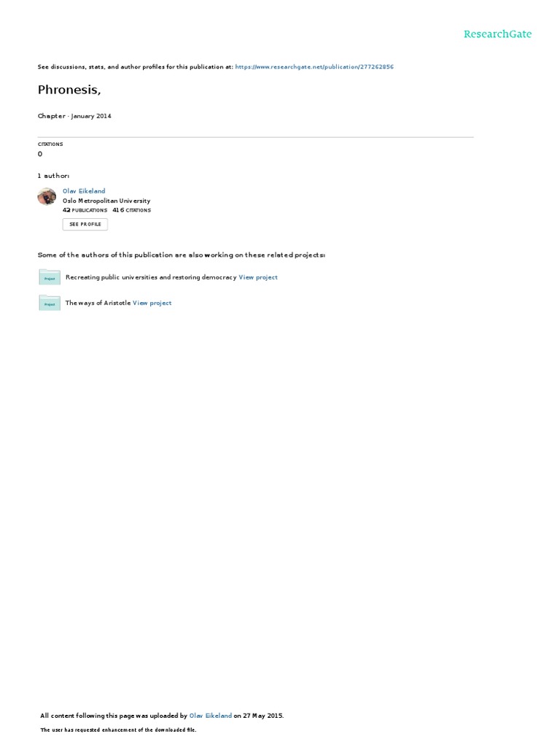Click the Recreating public universities project title
560x747 pixels.
151,277
